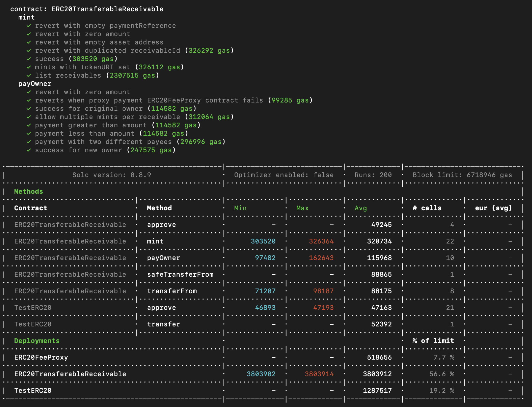Image resolution: width=532 pixels, height=407 pixels.
Task: Click ERC20FeeProxy Avg value 518656
Action: coord(379,358)
